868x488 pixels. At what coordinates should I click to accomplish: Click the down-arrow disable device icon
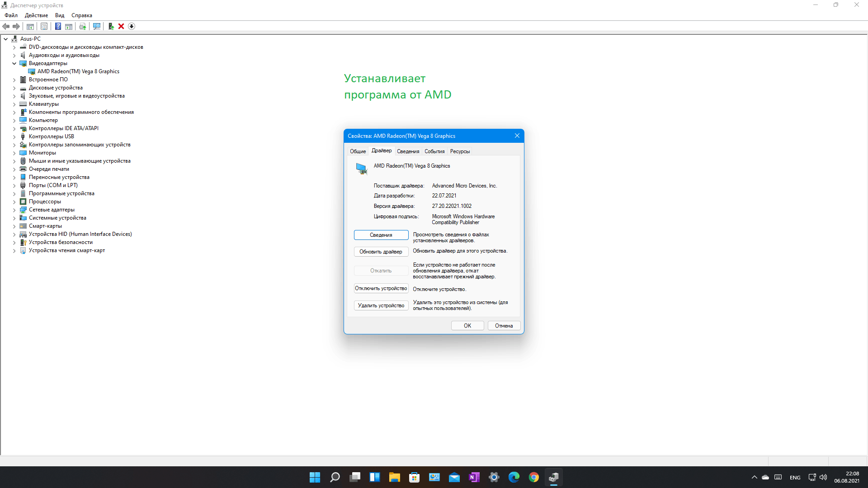click(x=132, y=26)
